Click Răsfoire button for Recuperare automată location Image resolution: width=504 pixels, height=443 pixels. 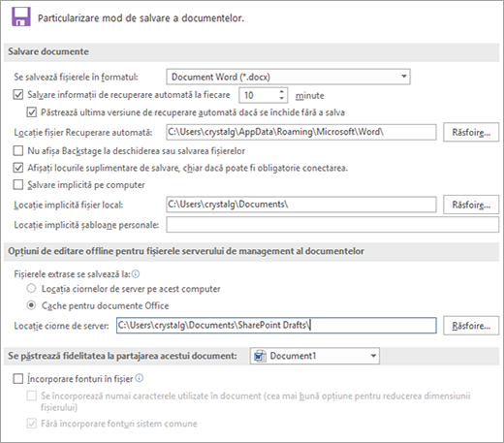pos(471,132)
